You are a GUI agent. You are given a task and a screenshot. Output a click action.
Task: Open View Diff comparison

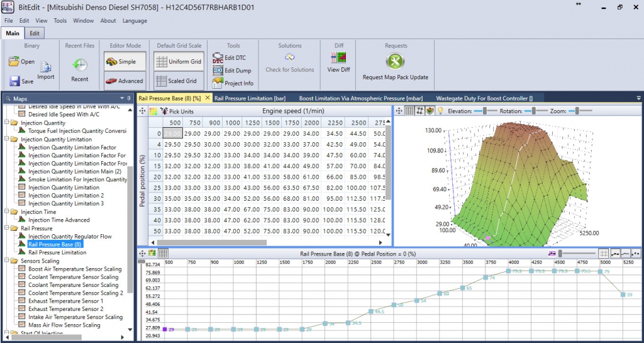(339, 57)
